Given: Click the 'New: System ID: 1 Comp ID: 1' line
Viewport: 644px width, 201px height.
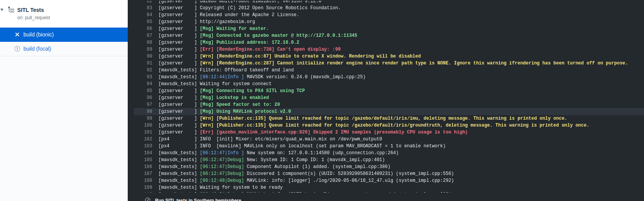Looking at the screenshot, I should 389,160.
